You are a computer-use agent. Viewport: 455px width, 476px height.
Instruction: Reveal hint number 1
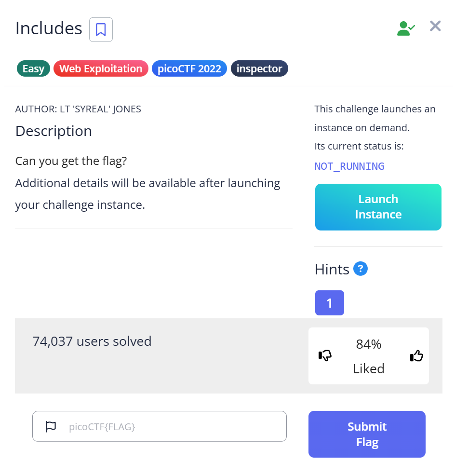(x=330, y=303)
